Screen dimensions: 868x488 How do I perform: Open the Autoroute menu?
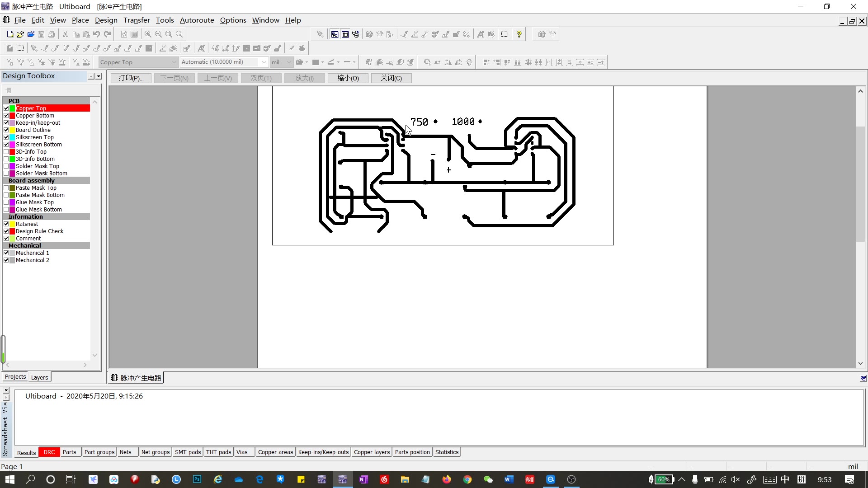197,20
